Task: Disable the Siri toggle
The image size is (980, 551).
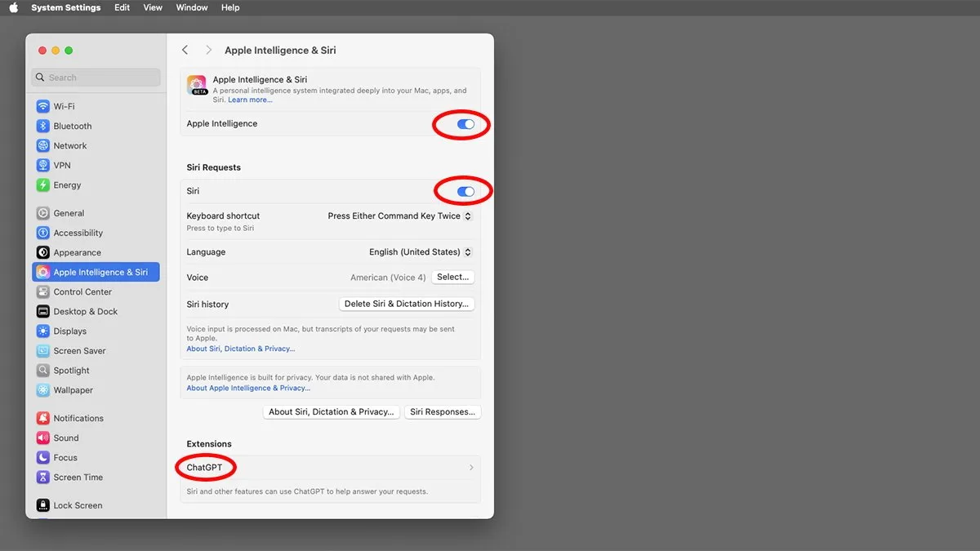Action: coord(464,190)
